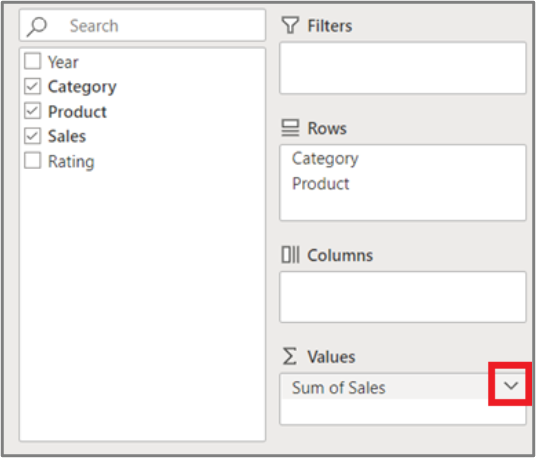Uncheck the Product field checkbox
536x458 pixels.
(x=32, y=111)
